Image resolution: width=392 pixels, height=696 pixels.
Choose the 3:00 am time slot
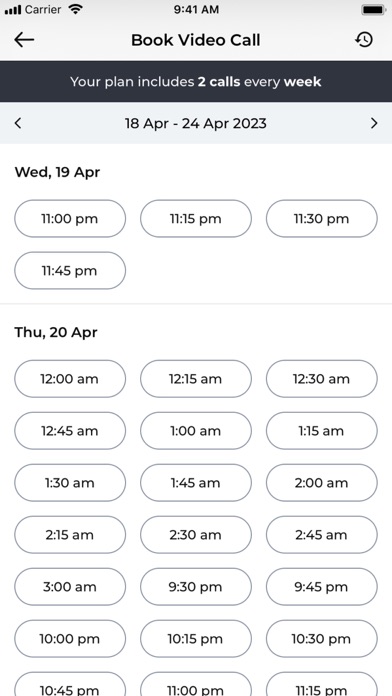[70, 586]
